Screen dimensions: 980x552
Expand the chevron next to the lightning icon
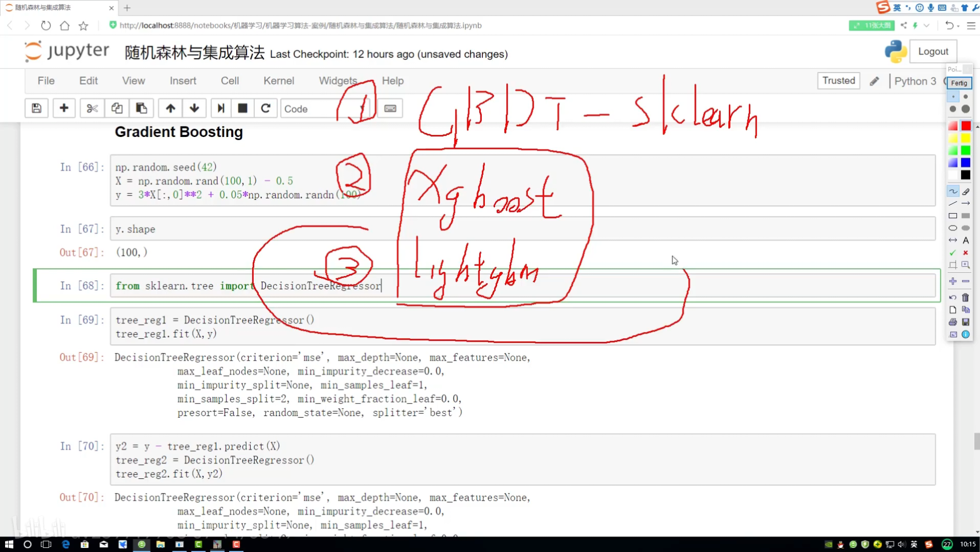pyautogui.click(x=926, y=26)
